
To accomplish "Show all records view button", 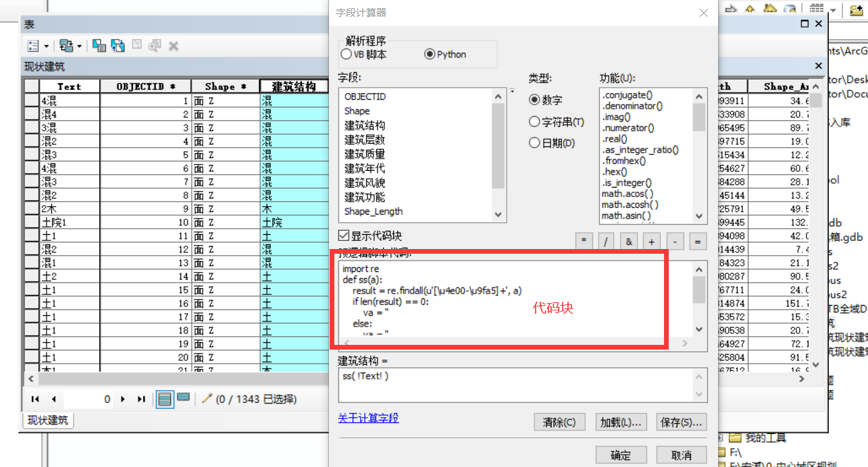I will 164,399.
